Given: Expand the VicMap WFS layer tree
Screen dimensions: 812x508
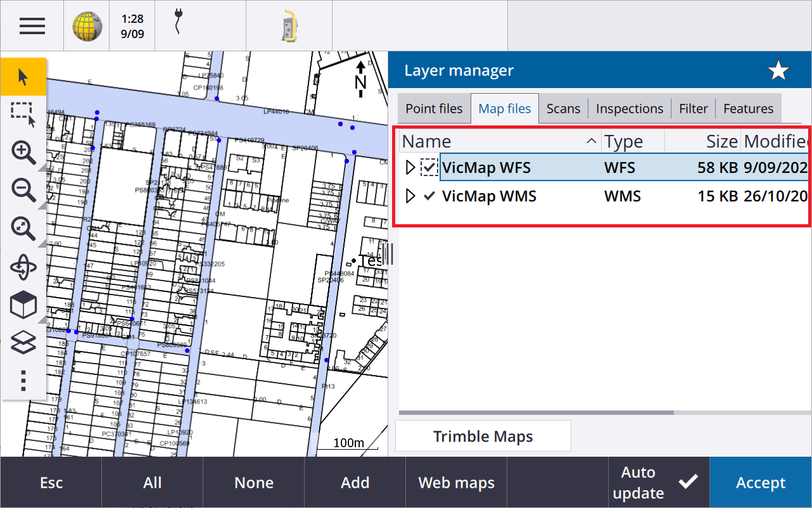Looking at the screenshot, I should [410, 168].
